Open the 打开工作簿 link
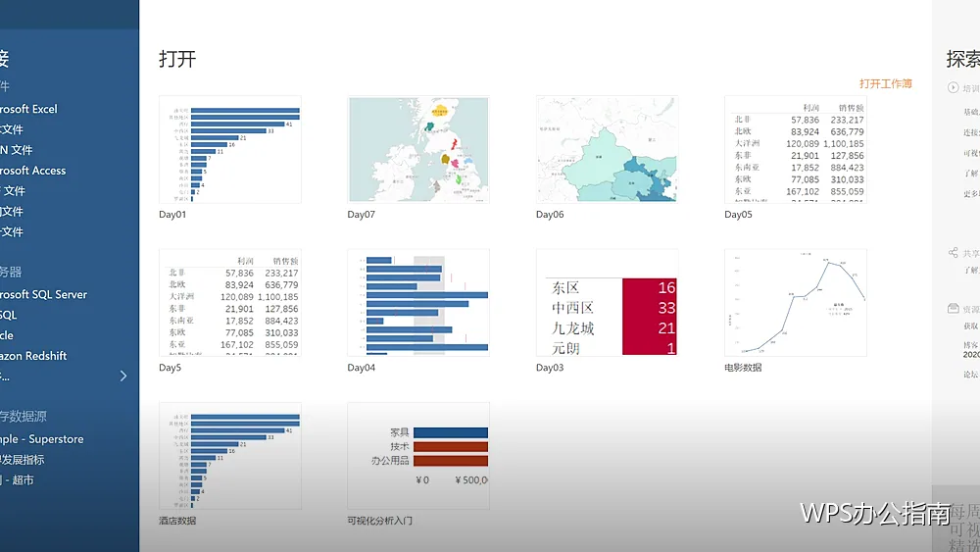This screenshot has height=552, width=980. (885, 83)
